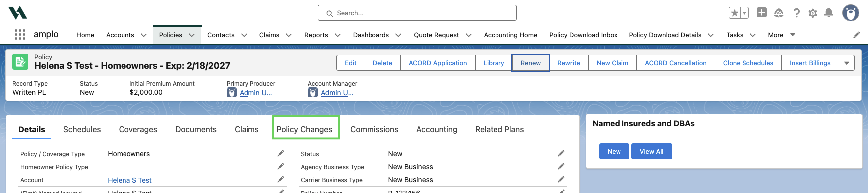868x193 pixels.
Task: Open the Setup gear icon
Action: pyautogui.click(x=813, y=13)
